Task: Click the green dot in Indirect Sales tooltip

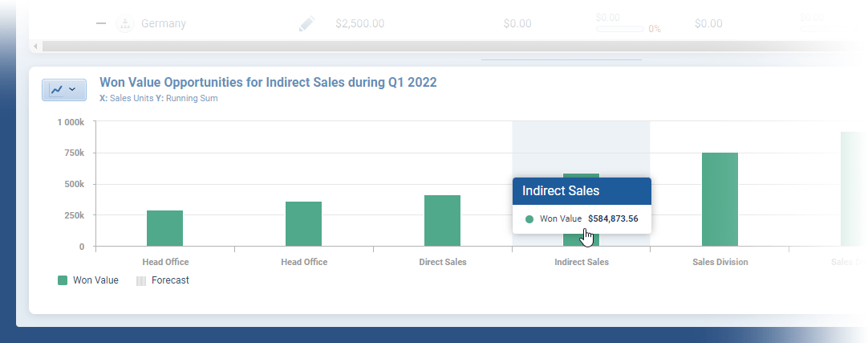Action: tap(529, 218)
